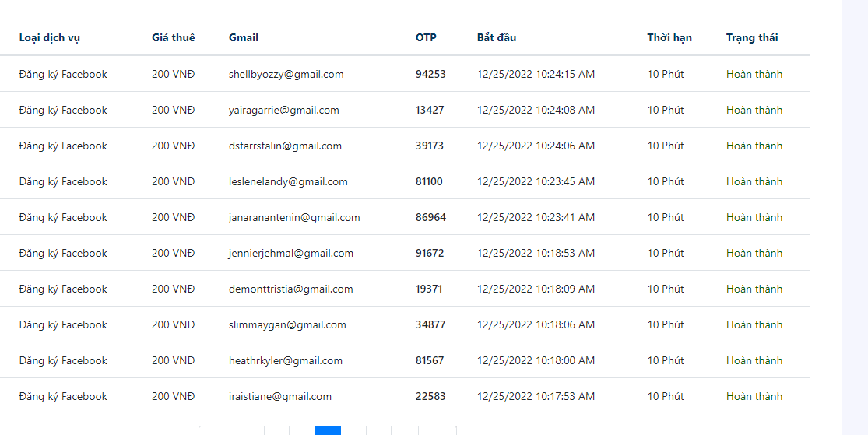Select email leslenelandy@gmail.com

click(288, 181)
